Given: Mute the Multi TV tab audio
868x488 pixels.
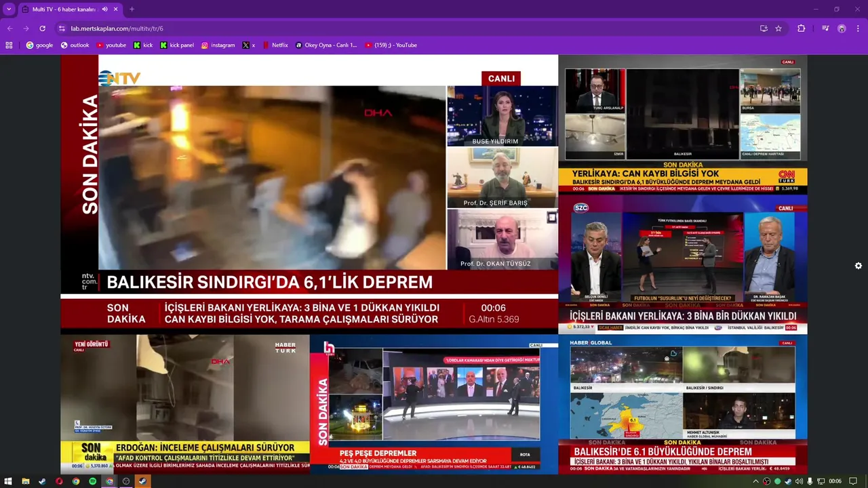Looking at the screenshot, I should 104,9.
